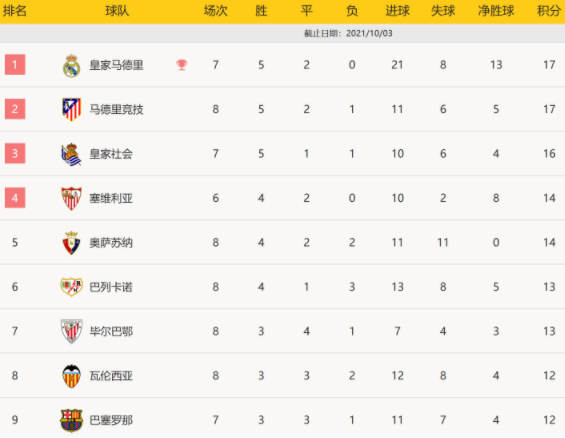Select the 排名 column header

click(15, 11)
